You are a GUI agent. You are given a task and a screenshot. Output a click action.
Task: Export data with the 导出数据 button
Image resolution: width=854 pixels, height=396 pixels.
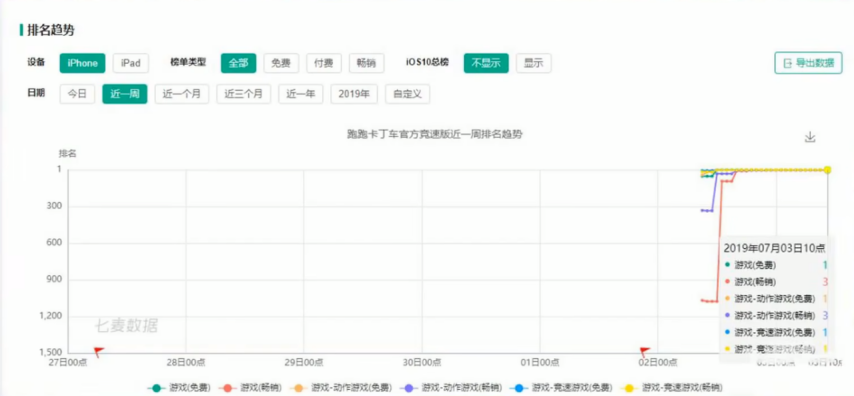click(x=808, y=63)
